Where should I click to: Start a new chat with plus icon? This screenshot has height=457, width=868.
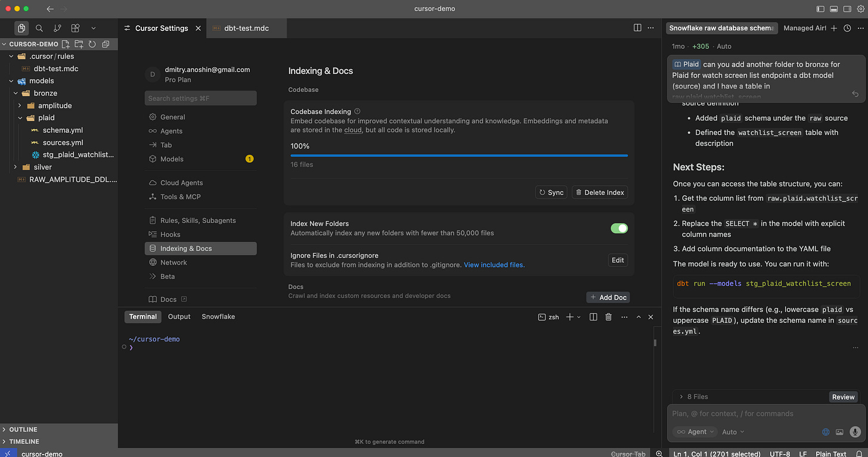click(x=834, y=28)
